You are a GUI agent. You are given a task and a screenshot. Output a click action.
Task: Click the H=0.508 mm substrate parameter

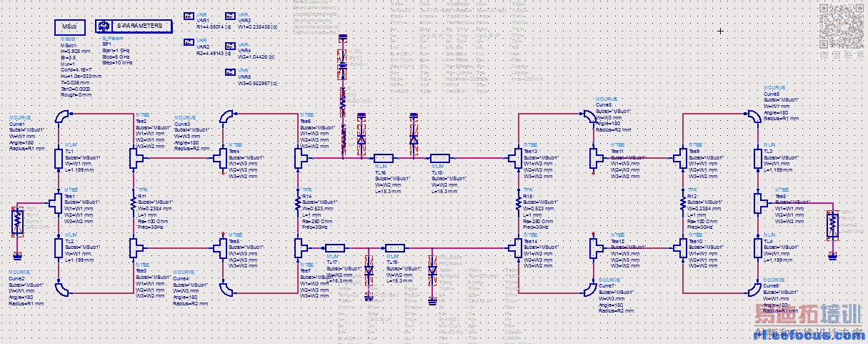75,51
